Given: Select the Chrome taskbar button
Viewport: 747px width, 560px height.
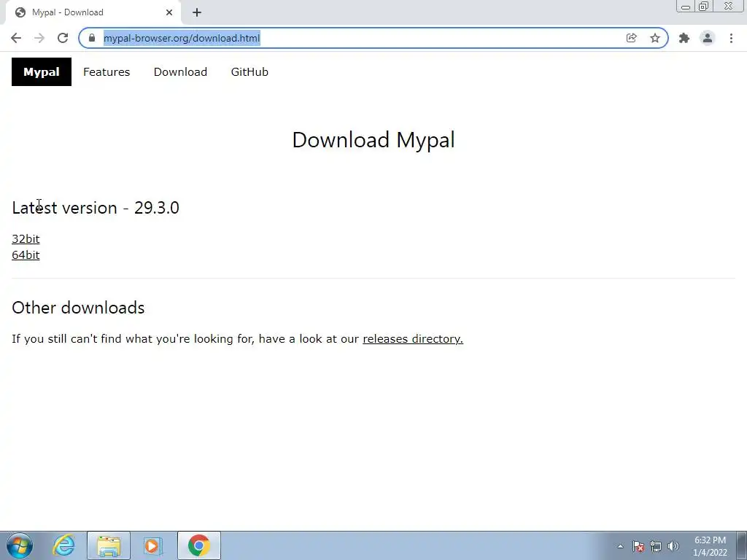Looking at the screenshot, I should pyautogui.click(x=198, y=545).
